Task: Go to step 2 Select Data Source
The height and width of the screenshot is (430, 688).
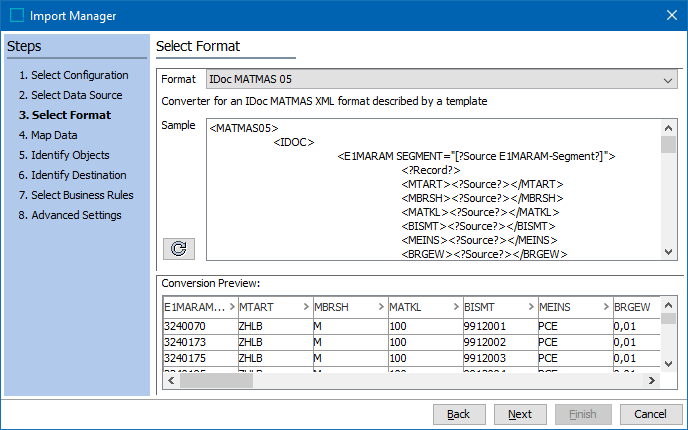Action: pyautogui.click(x=70, y=95)
